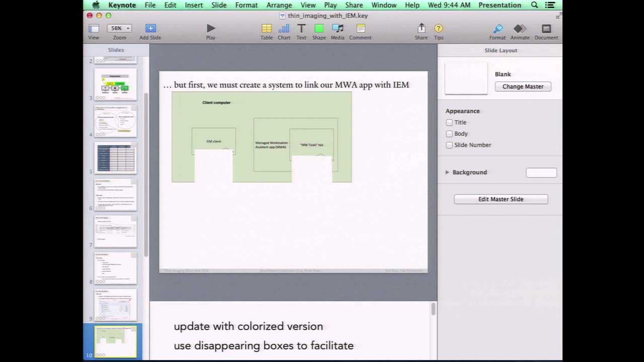The width and height of the screenshot is (644, 362).
Task: Add a Comment from toolbar
Action: tap(360, 29)
